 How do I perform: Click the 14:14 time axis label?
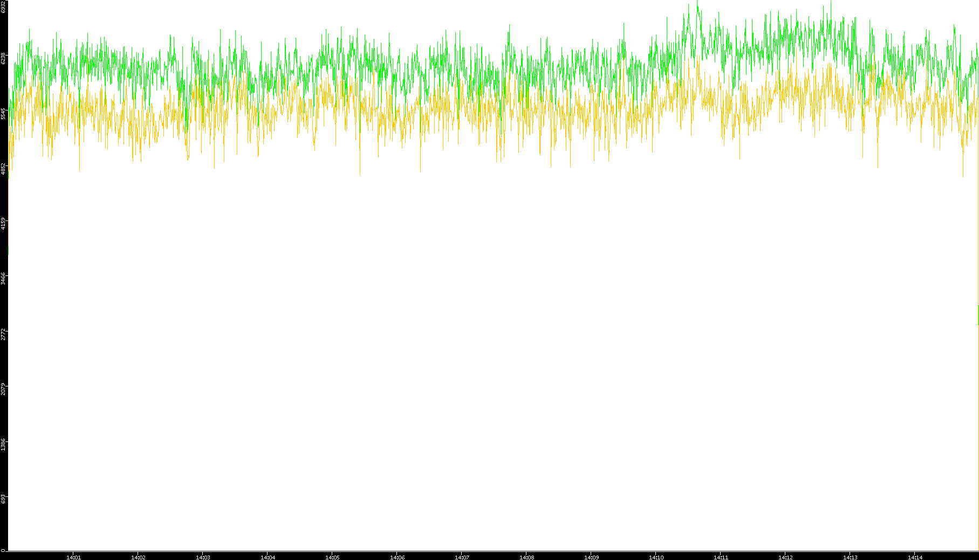coord(915,557)
